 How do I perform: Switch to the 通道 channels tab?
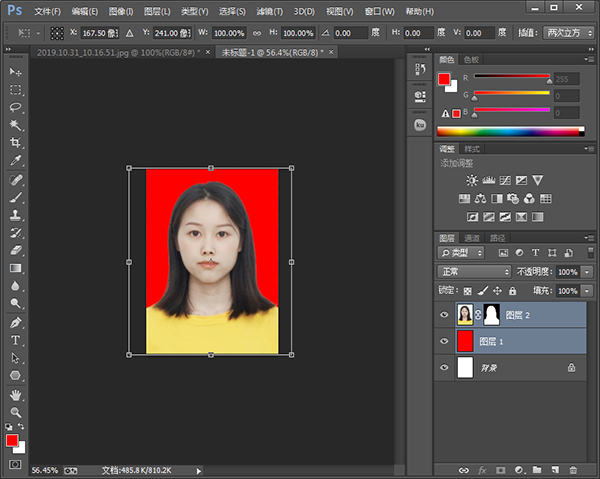[471, 238]
